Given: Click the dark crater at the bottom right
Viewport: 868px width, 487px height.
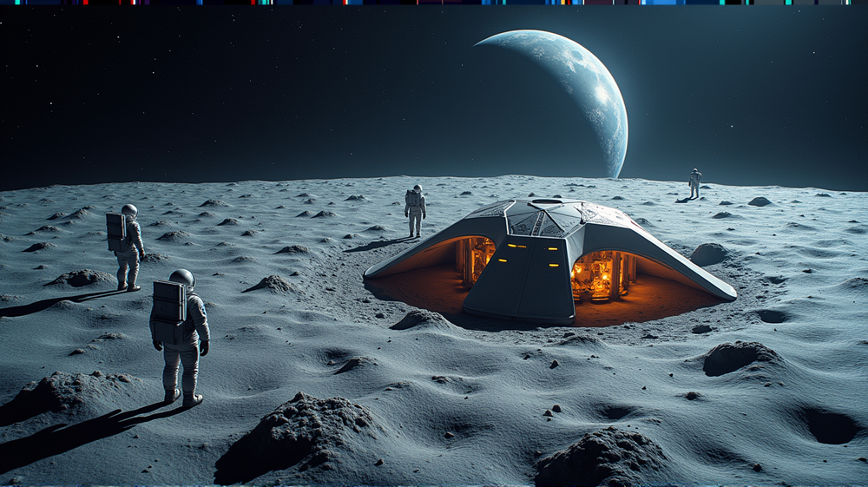Looking at the screenshot, I should pyautogui.click(x=827, y=424).
